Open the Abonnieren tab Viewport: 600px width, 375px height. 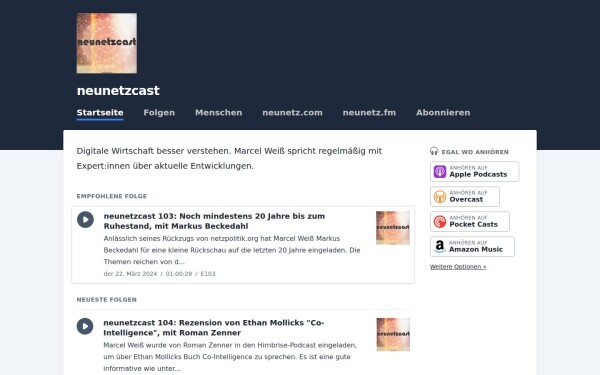click(443, 112)
